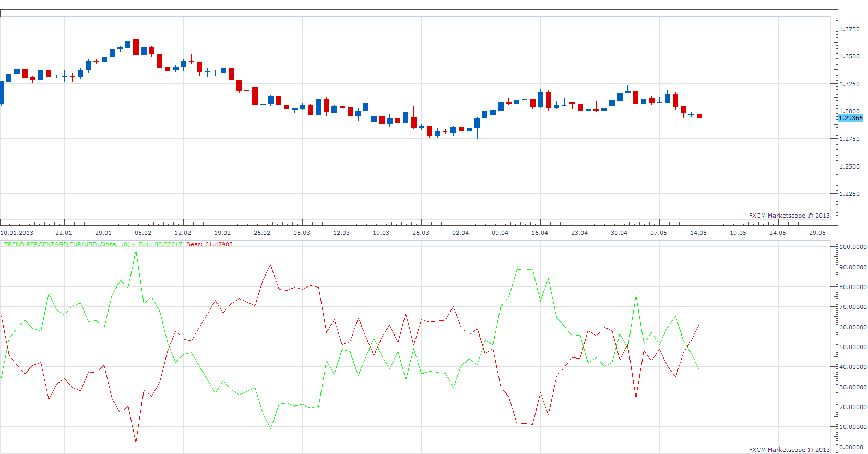
Task: Click the current price tag 1.29366
Action: pyautogui.click(x=851, y=118)
